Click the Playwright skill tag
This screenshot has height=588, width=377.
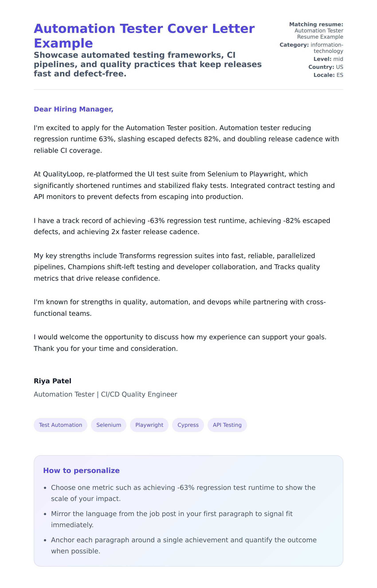point(149,425)
